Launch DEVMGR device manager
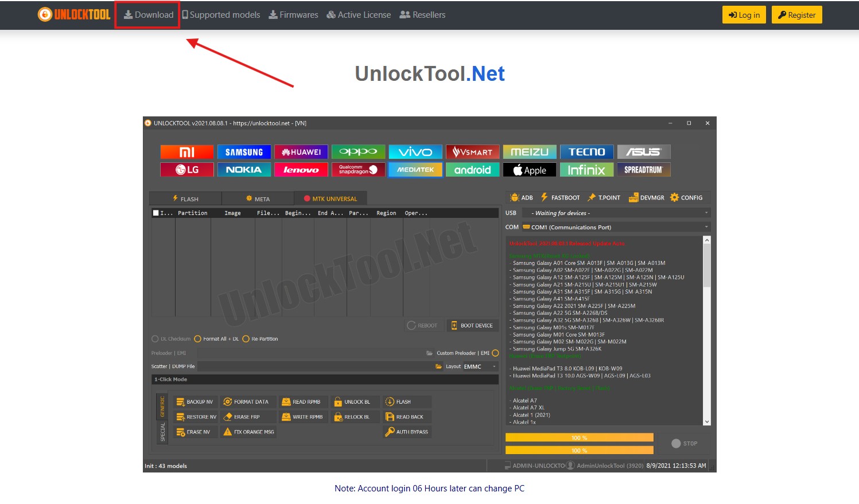The height and width of the screenshot is (504, 859). pyautogui.click(x=647, y=198)
